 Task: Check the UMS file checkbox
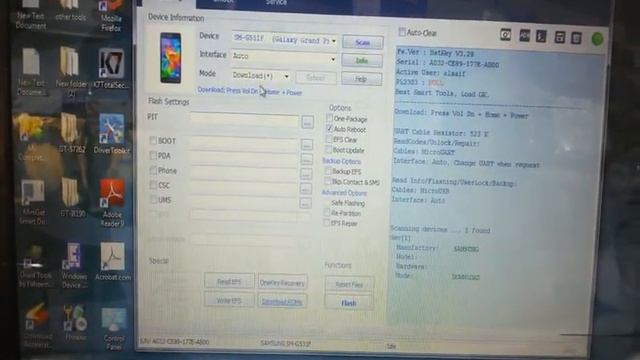153,200
